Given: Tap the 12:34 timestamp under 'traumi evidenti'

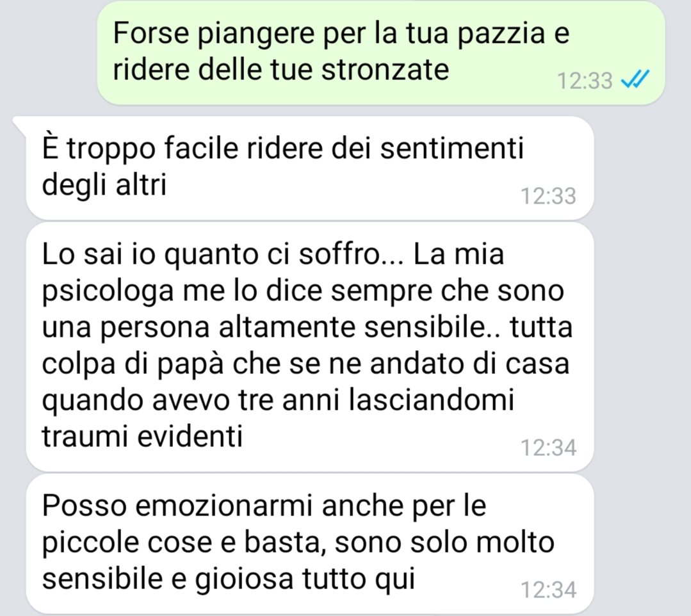Looking at the screenshot, I should pos(548,448).
